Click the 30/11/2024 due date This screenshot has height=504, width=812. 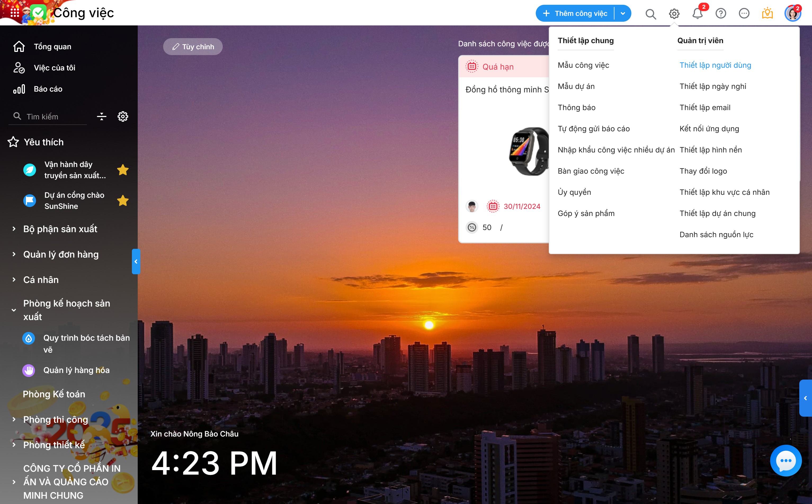click(x=522, y=207)
